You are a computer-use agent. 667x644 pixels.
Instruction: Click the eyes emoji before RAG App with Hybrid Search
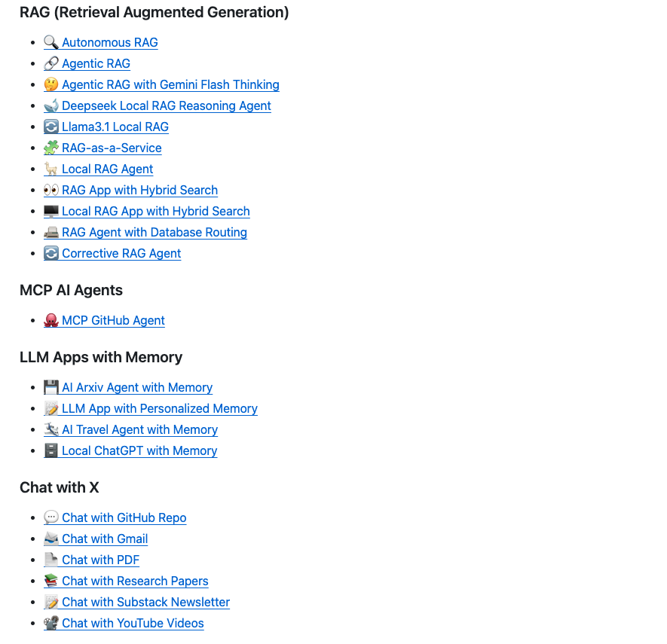[x=51, y=190]
